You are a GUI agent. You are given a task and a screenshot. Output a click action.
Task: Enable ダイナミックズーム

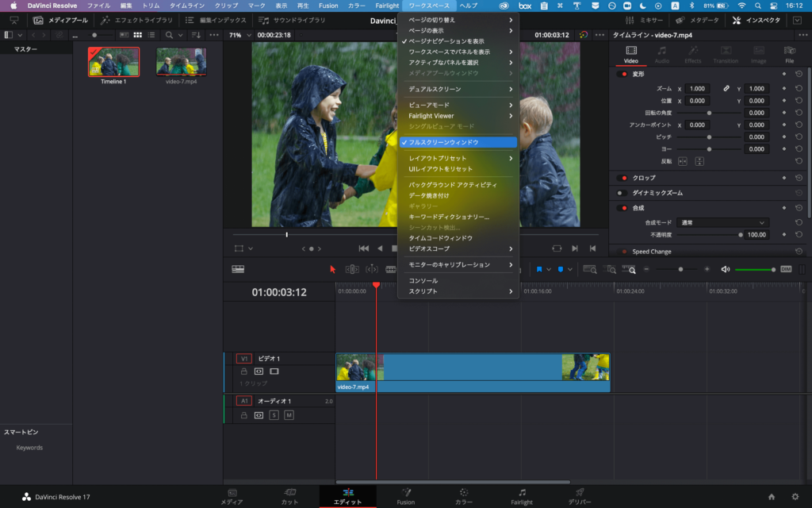(622, 193)
